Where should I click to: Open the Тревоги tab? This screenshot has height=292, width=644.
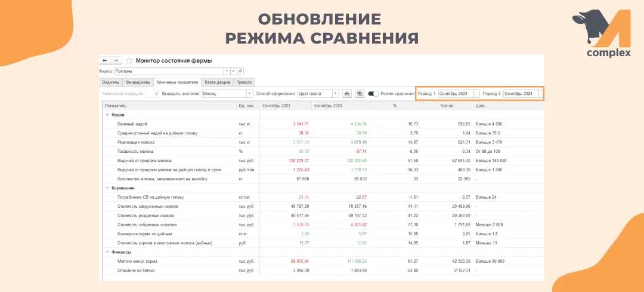tap(244, 82)
